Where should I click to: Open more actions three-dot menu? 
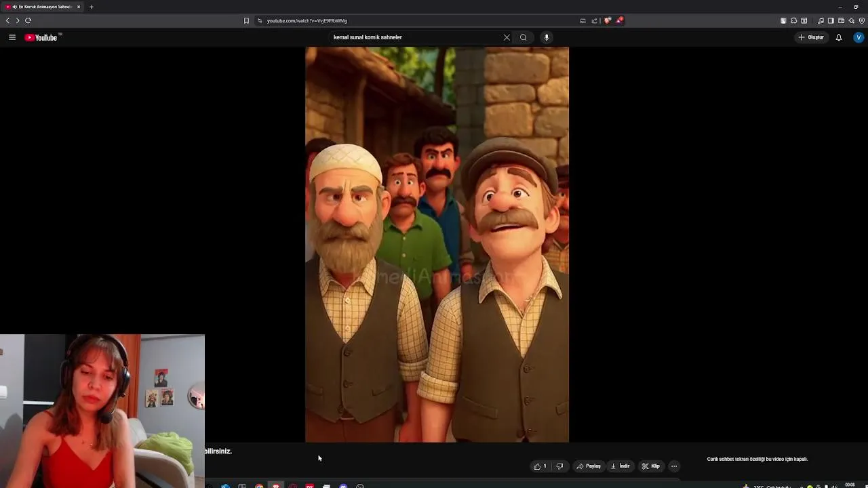click(x=674, y=466)
